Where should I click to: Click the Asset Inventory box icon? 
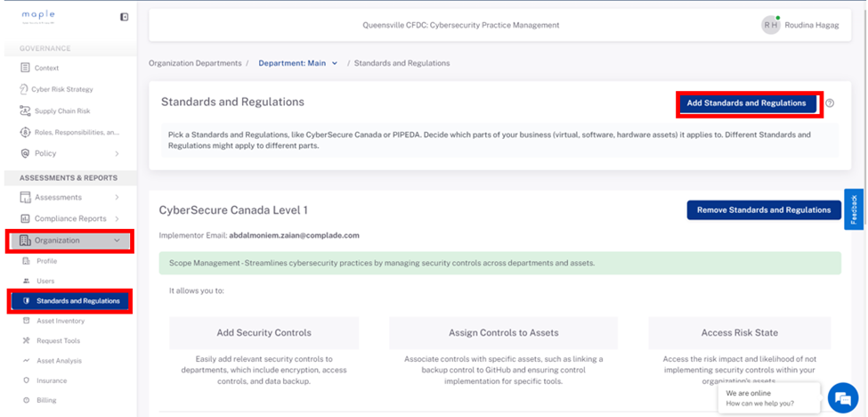click(26, 321)
